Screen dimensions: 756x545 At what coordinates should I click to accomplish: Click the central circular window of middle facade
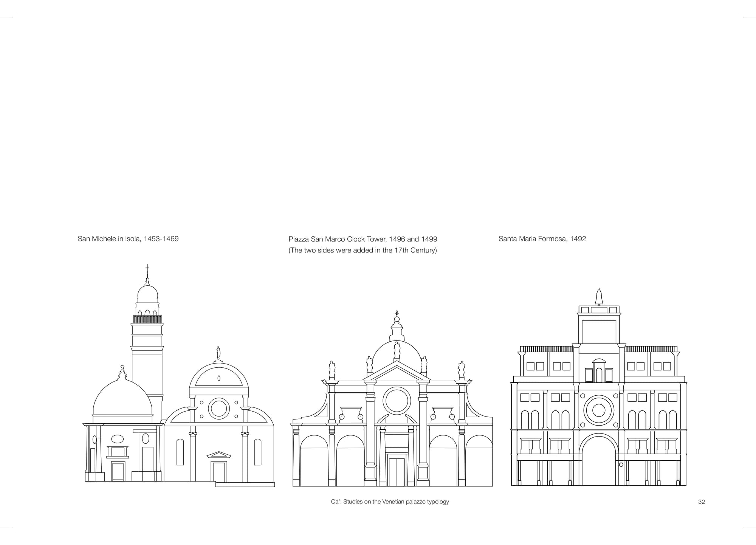click(397, 401)
